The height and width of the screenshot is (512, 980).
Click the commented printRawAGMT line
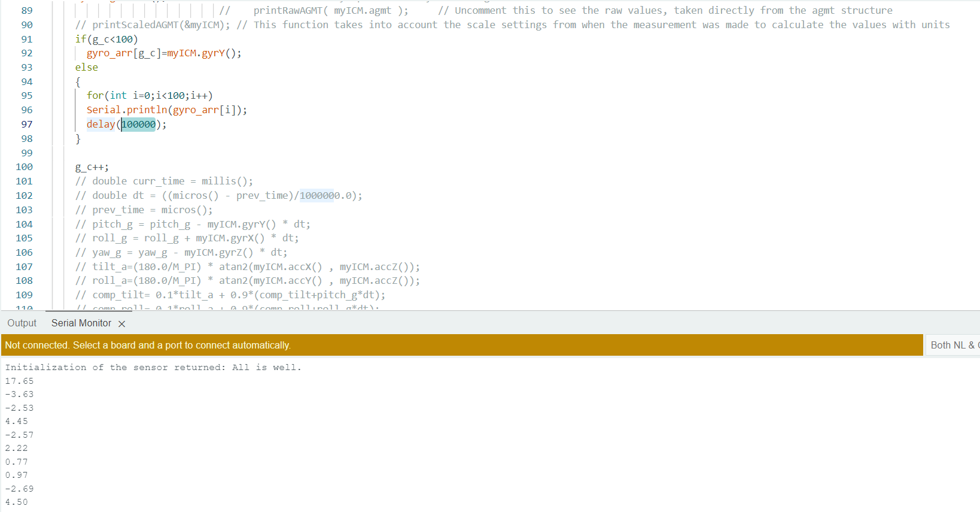click(555, 11)
